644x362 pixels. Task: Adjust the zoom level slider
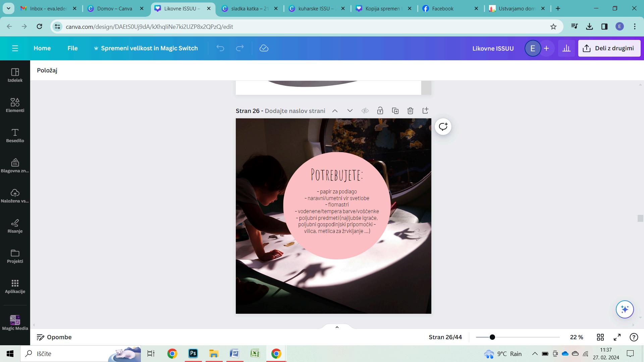tap(492, 337)
